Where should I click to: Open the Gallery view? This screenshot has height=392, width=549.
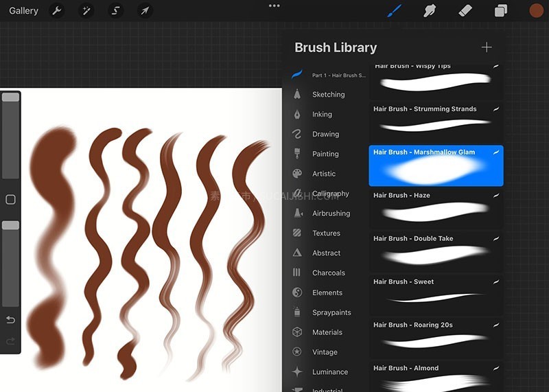point(23,11)
